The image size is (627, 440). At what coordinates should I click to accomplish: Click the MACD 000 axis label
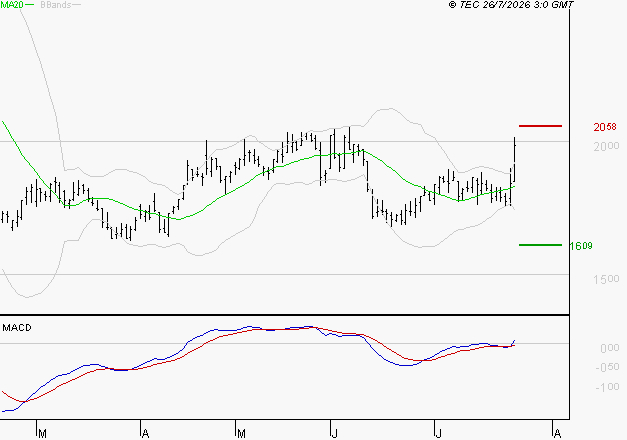click(x=610, y=348)
